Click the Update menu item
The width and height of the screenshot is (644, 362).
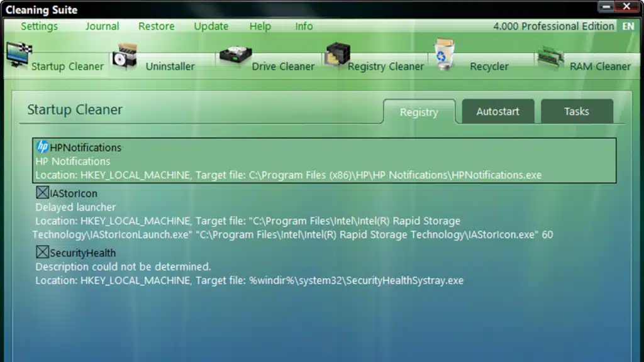pos(211,26)
